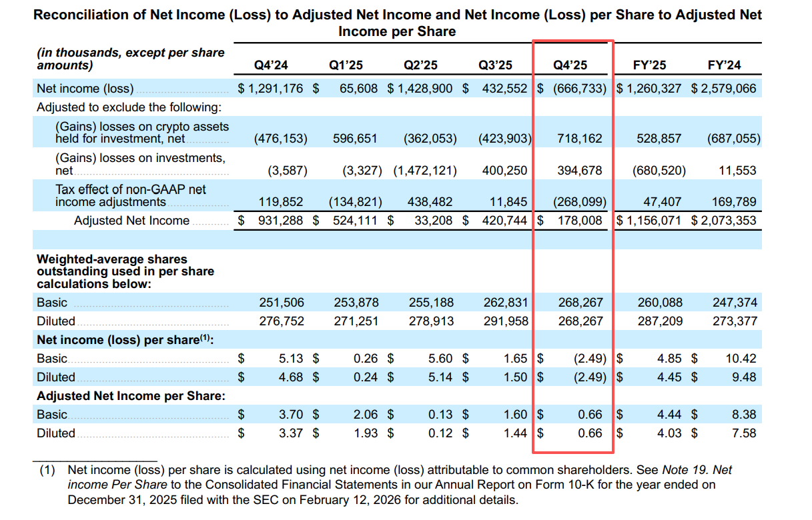Click Q4'25 losses on investments 394,678
This screenshot has height=520, width=812.
pos(579,170)
